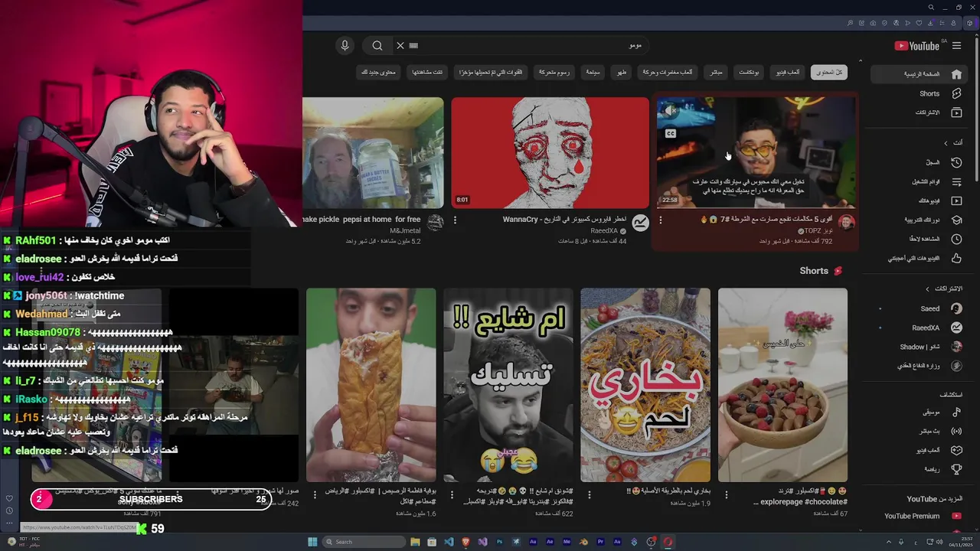Click the taskbar Search box
Image resolution: width=980 pixels, height=551 pixels.
coord(362,542)
